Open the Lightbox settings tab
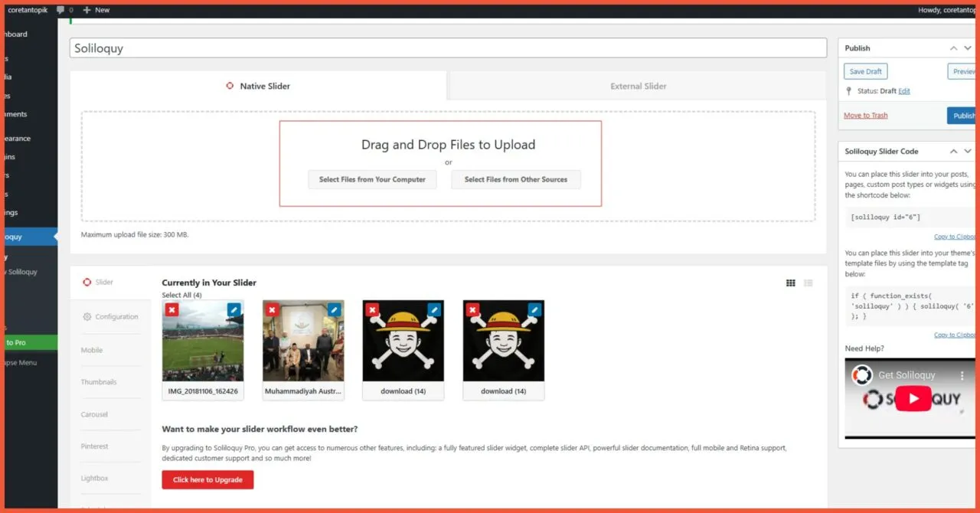 coord(95,478)
